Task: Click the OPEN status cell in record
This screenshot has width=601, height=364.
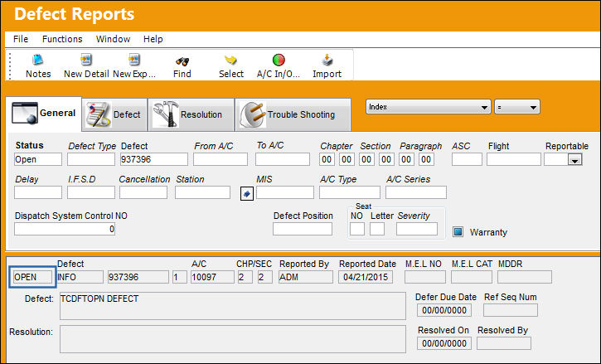Action: (32, 277)
